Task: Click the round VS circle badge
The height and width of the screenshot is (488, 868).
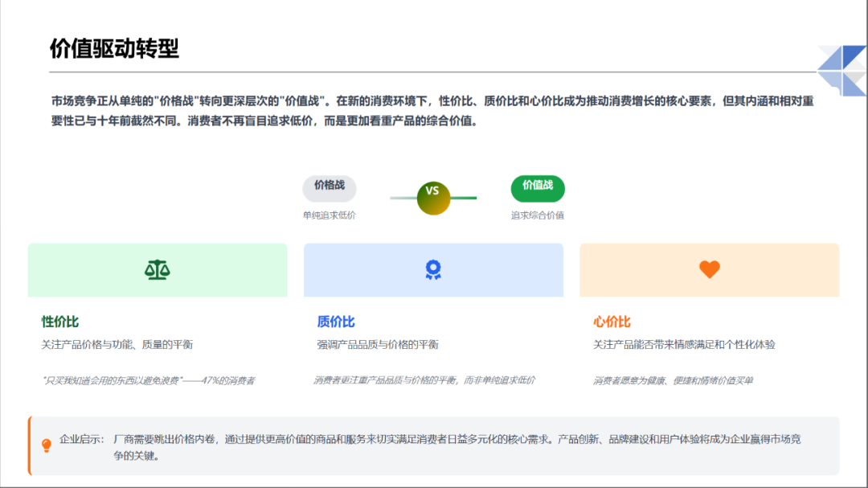Action: point(433,198)
